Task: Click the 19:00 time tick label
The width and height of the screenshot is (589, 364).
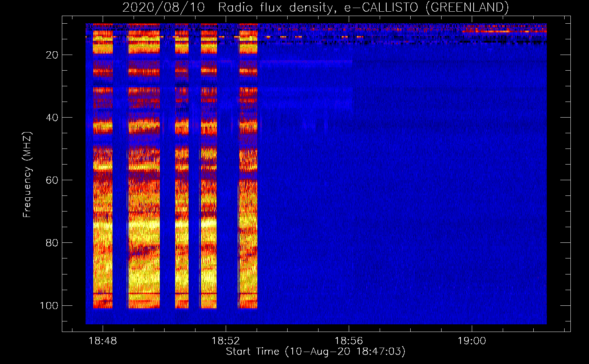Action: pyautogui.click(x=472, y=341)
